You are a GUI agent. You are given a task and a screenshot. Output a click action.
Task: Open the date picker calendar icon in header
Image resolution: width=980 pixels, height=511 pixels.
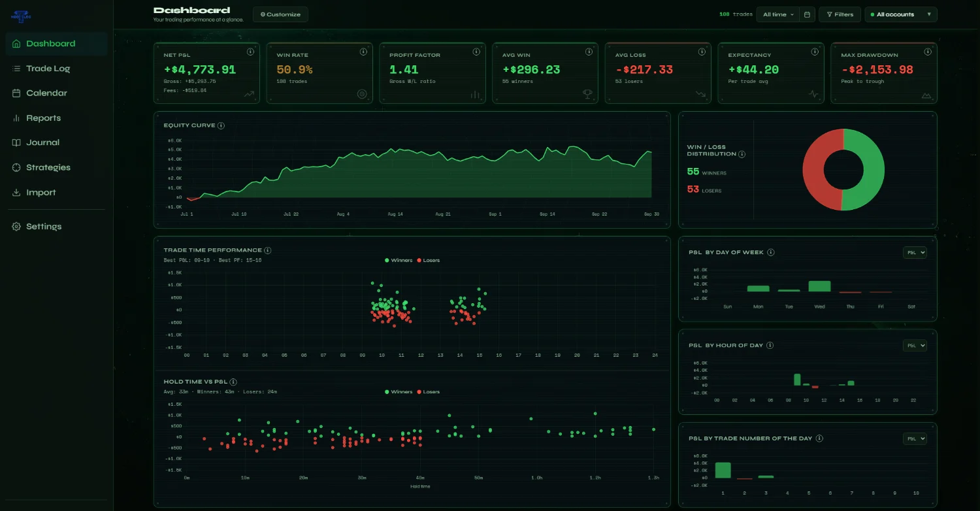808,14
